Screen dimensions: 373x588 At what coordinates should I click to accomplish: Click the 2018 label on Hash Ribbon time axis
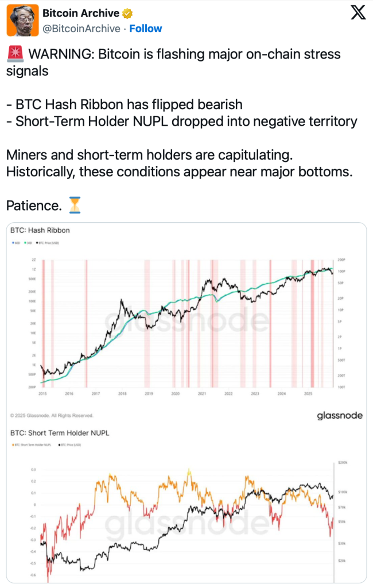pyautogui.click(x=122, y=394)
